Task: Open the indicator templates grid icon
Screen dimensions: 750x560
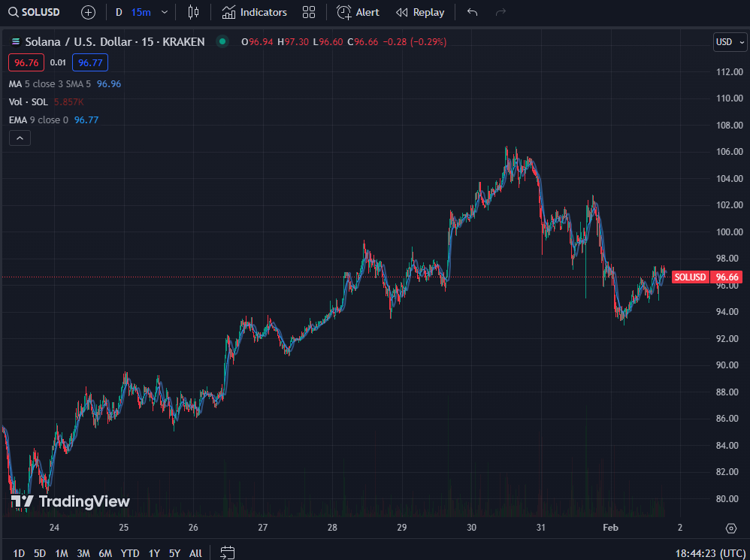Action: (309, 13)
